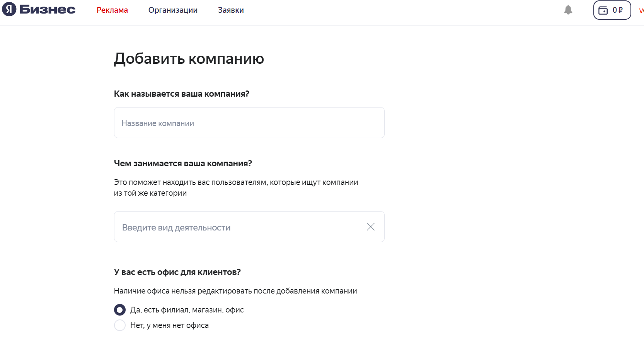The width and height of the screenshot is (644, 338).
Task: Click the Yandex "Я" logo icon
Action: click(x=9, y=9)
